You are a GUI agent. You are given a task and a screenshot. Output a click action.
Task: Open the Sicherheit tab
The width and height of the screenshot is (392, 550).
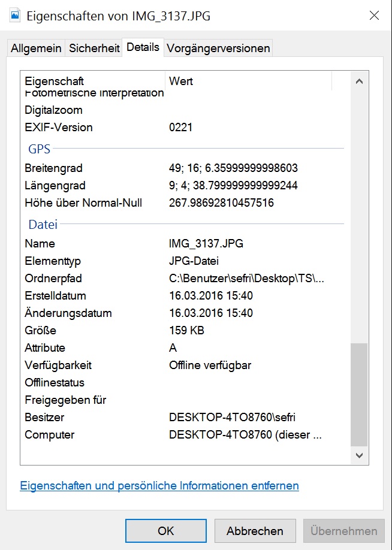pos(94,49)
